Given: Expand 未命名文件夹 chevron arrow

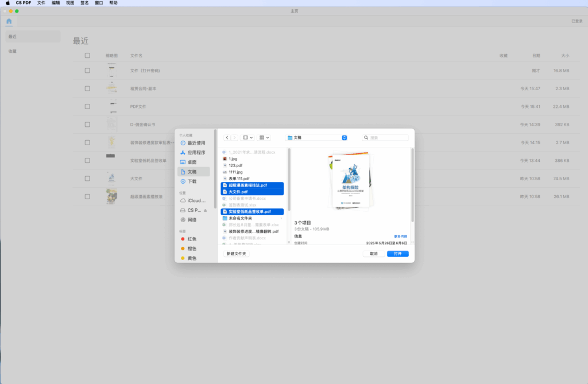Looking at the screenshot, I should [x=281, y=218].
